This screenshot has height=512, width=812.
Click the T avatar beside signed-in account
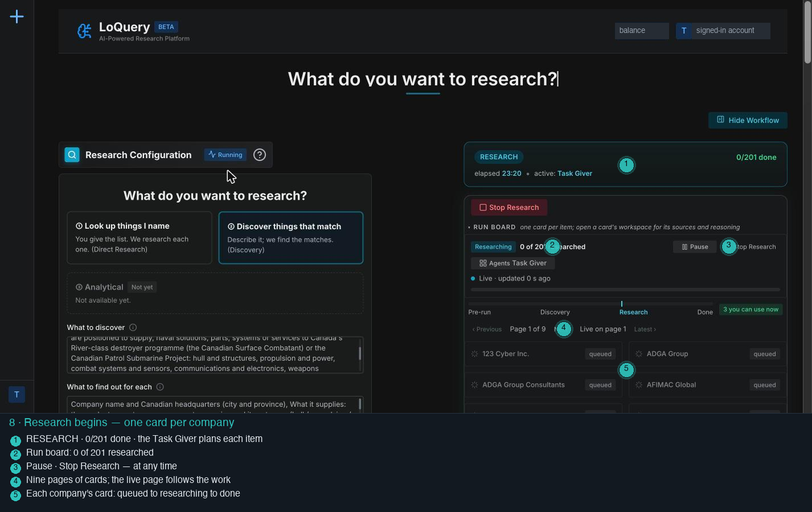click(x=684, y=31)
